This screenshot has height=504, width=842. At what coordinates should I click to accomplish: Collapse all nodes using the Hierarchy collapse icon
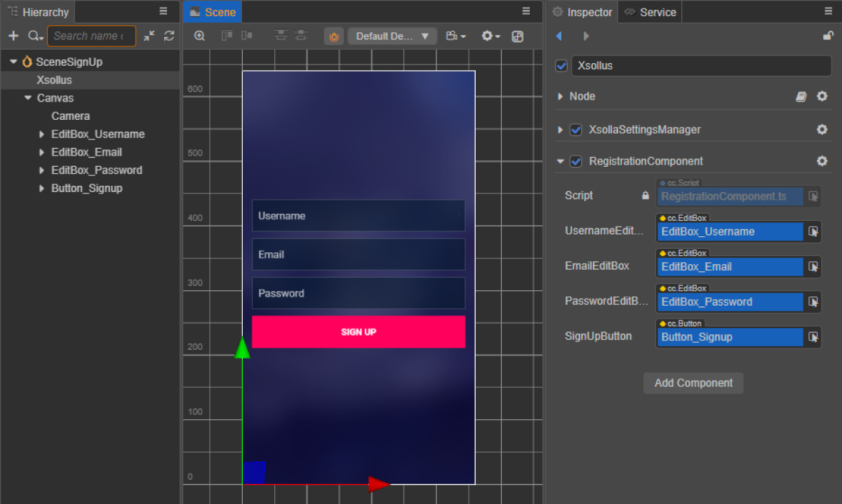click(149, 36)
